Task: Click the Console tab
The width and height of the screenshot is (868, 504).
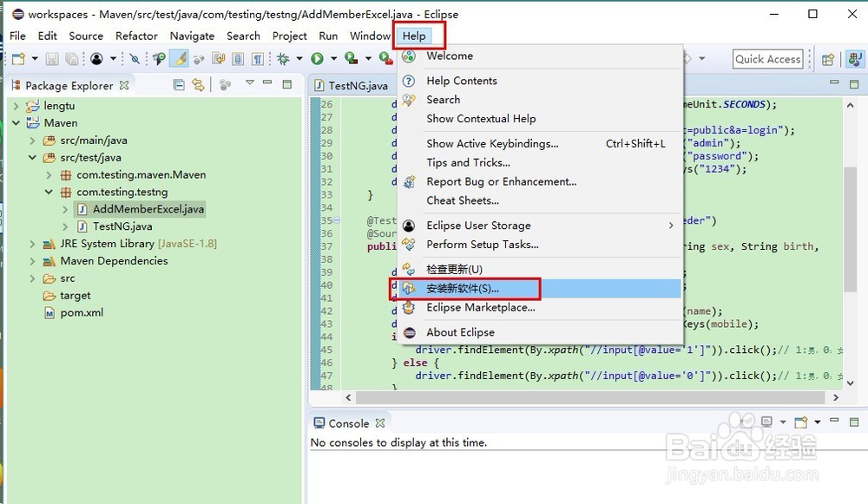Action: coord(349,423)
